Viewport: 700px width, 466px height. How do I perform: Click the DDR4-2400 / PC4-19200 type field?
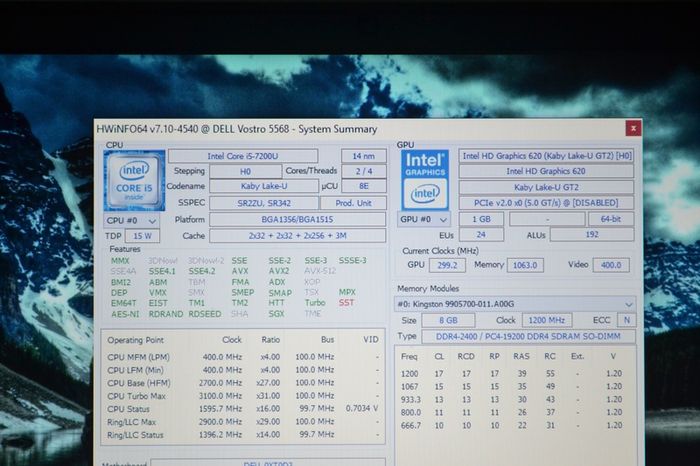(x=528, y=337)
